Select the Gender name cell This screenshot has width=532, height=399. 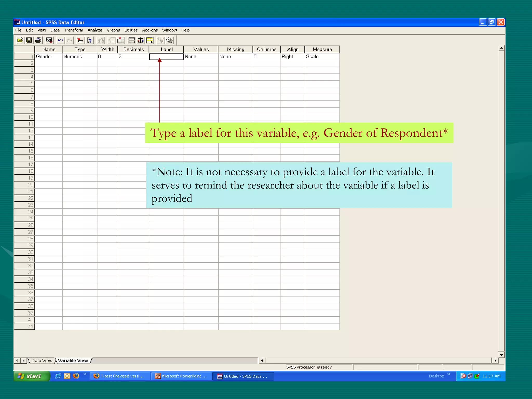click(x=49, y=57)
